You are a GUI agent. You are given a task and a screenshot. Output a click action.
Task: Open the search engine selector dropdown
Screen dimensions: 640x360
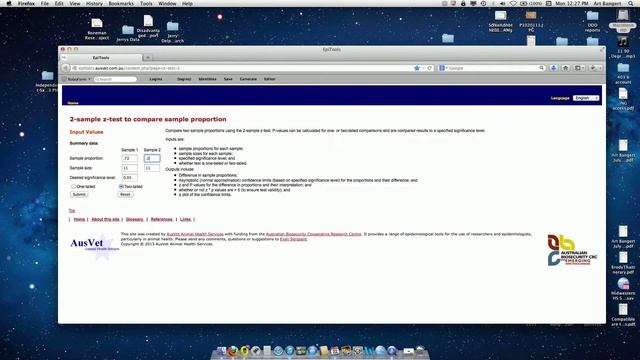pyautogui.click(x=443, y=68)
